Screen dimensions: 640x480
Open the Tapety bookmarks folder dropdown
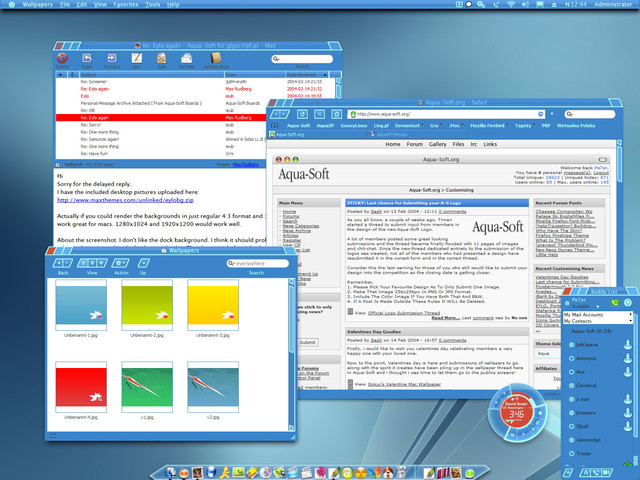pos(524,126)
